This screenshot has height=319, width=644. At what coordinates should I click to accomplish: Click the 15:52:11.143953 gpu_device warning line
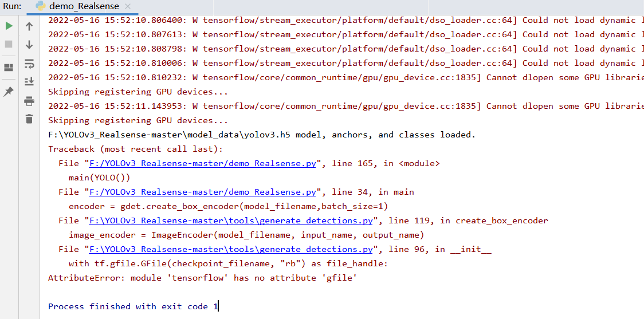tap(346, 106)
